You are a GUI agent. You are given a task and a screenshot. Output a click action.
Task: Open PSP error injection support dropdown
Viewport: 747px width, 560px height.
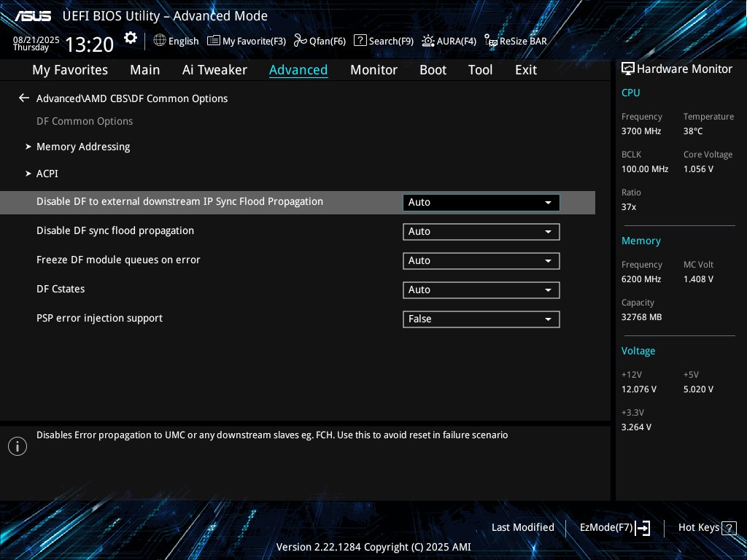(481, 319)
